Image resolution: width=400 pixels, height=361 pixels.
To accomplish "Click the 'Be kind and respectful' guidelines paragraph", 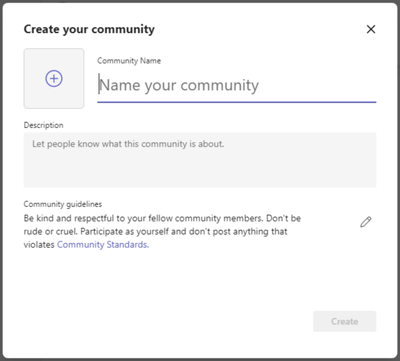I will (162, 231).
